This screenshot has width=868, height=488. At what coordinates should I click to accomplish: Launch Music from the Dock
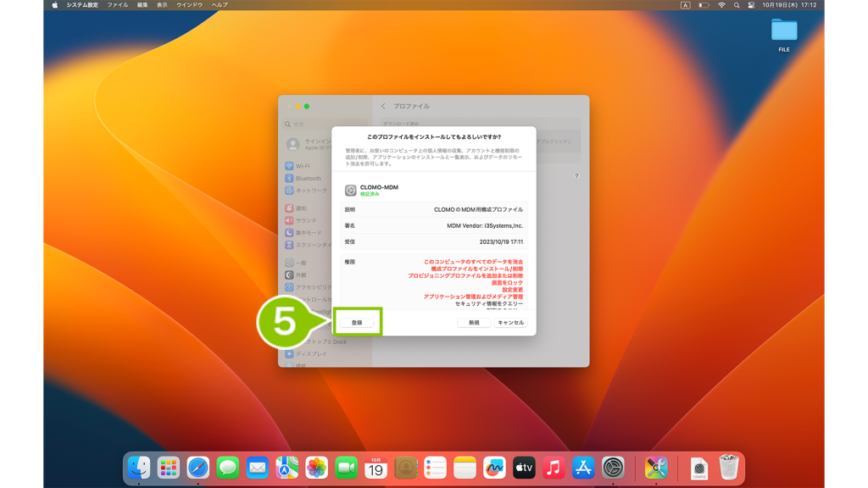tap(554, 468)
